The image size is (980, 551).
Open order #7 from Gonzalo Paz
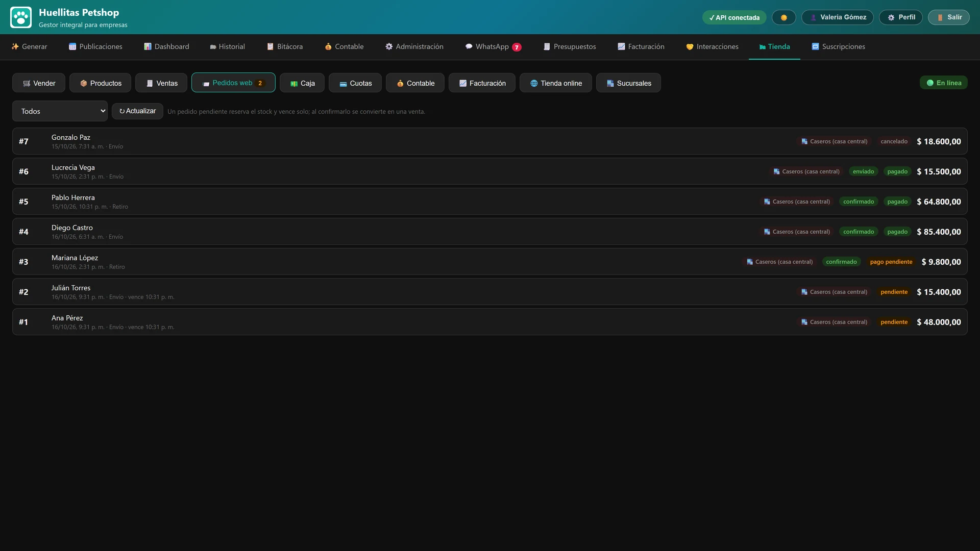pos(490,141)
